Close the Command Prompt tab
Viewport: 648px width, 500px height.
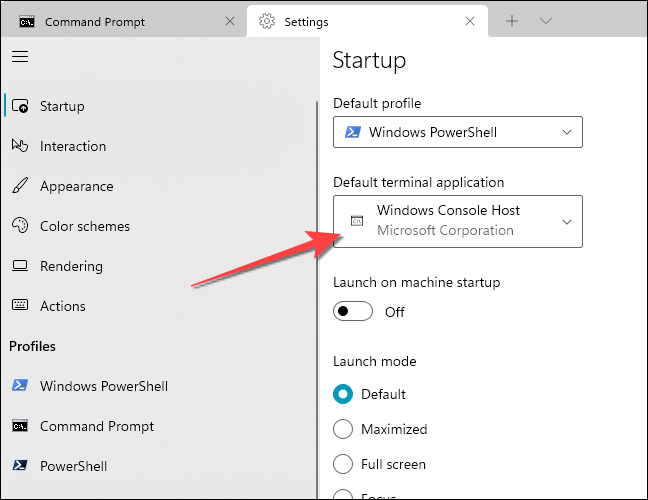coord(231,21)
